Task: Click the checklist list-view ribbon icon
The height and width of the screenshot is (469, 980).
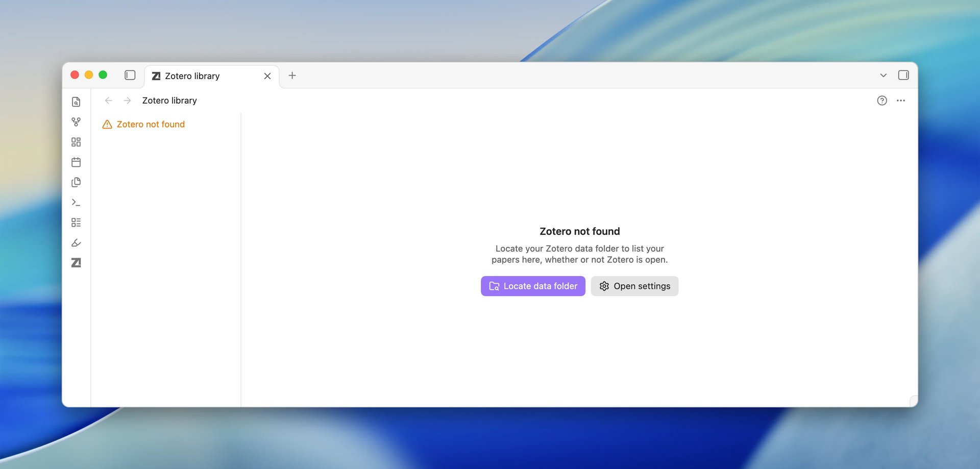Action: pos(76,223)
